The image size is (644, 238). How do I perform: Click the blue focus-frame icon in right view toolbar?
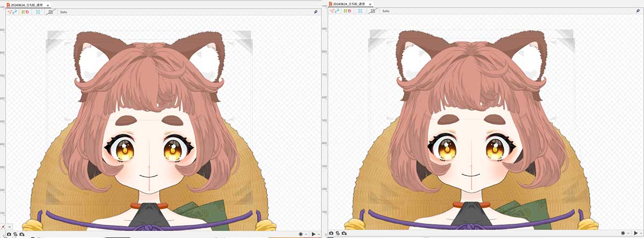click(x=360, y=11)
